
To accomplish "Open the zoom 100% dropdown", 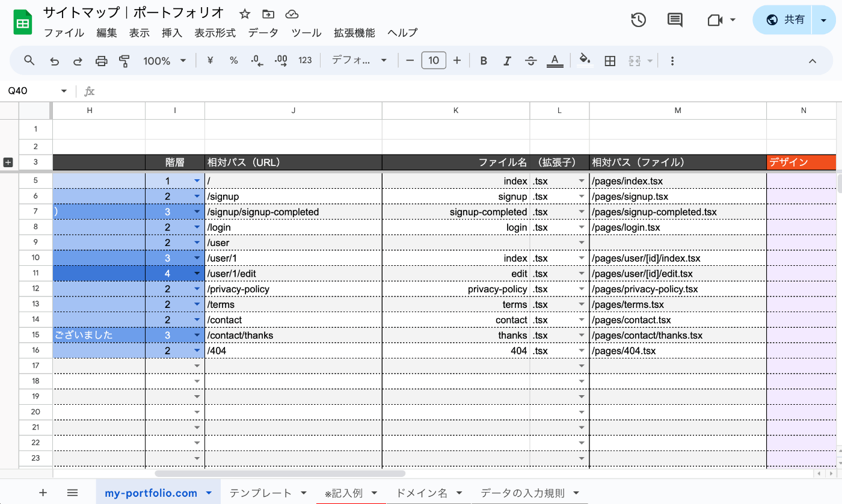I will point(165,60).
